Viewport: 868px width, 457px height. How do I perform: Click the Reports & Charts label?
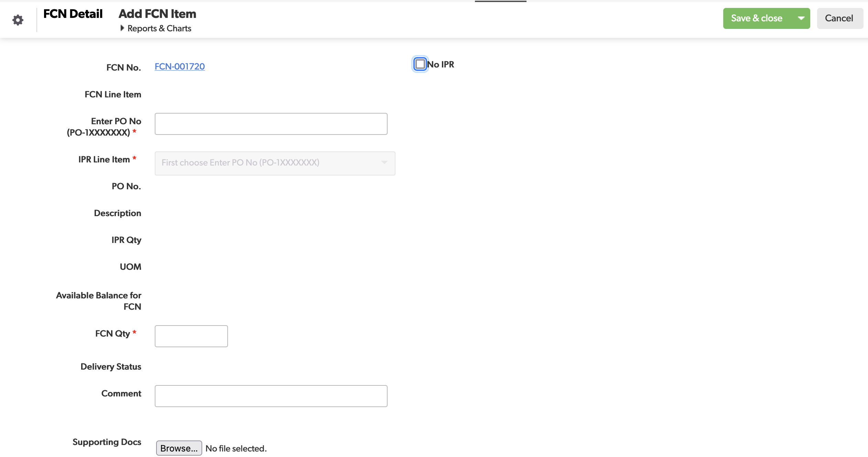[x=159, y=28]
